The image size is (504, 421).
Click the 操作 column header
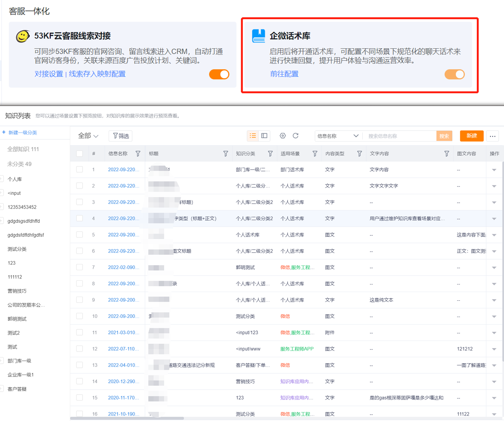[495, 154]
